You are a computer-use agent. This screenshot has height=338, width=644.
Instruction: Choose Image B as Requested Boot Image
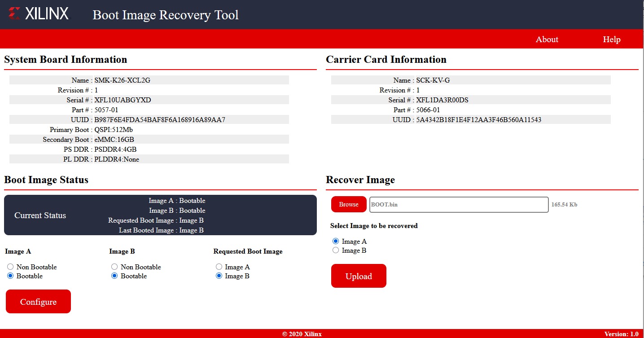tap(219, 276)
